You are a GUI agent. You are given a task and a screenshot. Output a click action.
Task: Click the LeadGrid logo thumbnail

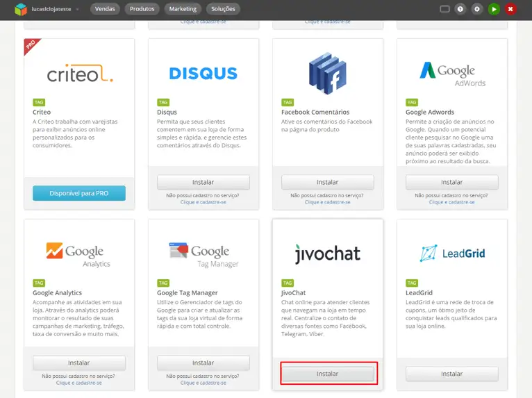pos(451,254)
